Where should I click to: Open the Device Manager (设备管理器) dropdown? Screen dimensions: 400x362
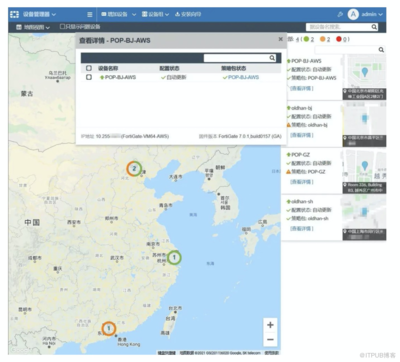[x=39, y=14]
